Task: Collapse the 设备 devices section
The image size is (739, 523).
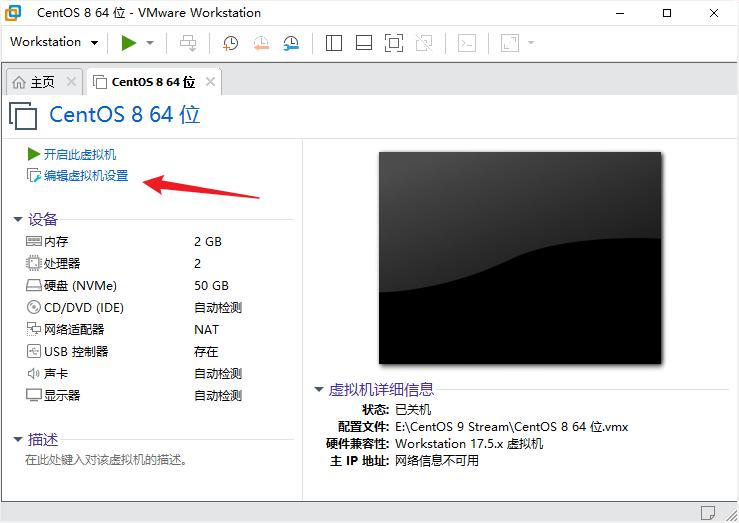Action: 18,220
